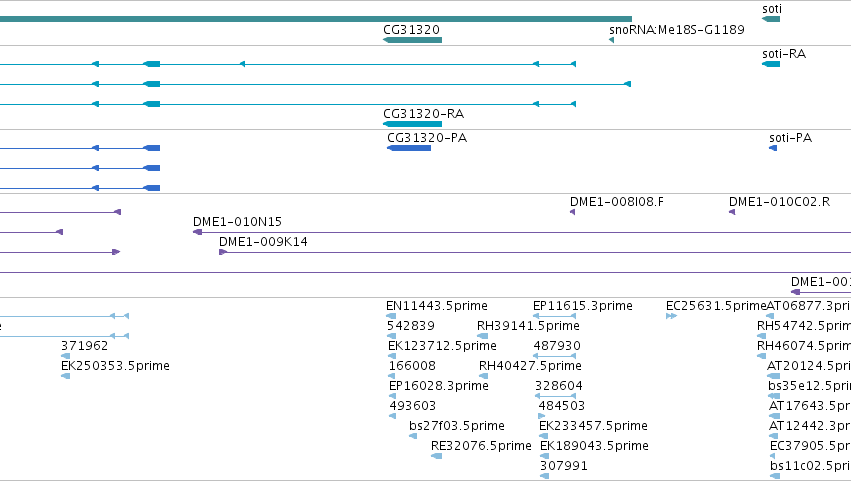The width and height of the screenshot is (851, 481).
Task: Select the CG31320-RA transcript bar
Action: [x=412, y=124]
